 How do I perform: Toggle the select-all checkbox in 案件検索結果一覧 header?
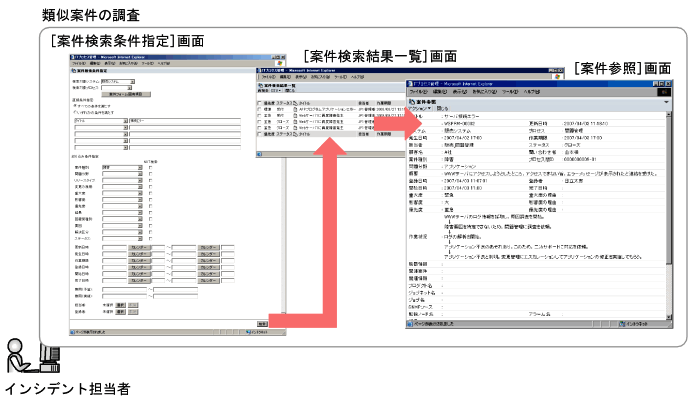click(260, 103)
